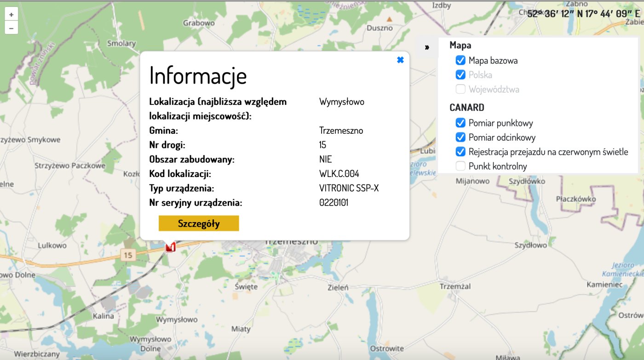Enable the Województwa layer checkbox
Viewport: 644px width, 360px height.
[460, 89]
